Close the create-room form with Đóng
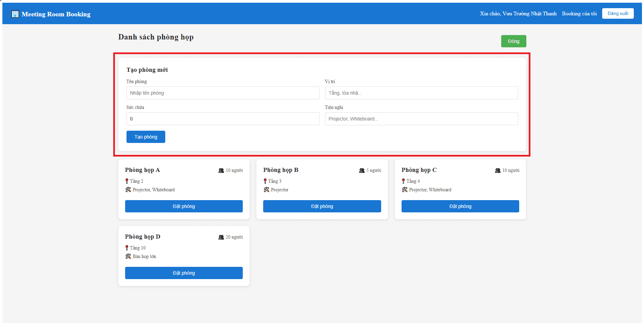 513,41
